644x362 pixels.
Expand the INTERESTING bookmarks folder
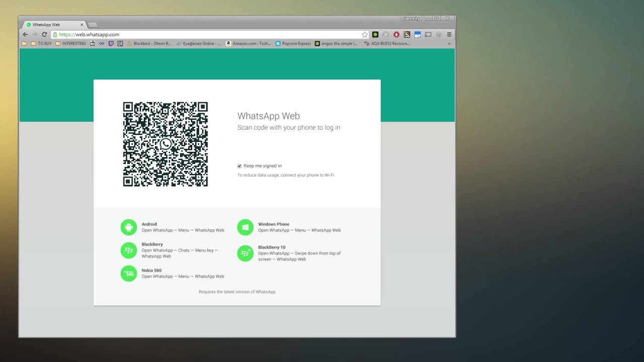pyautogui.click(x=70, y=44)
